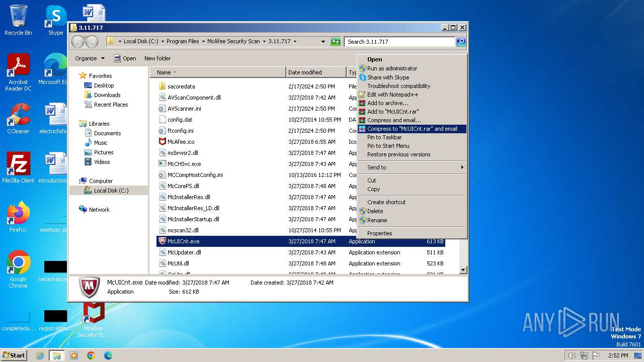Choose Copy in the context menu
Screen dimensions: 644x362
pyautogui.click(x=412, y=189)
